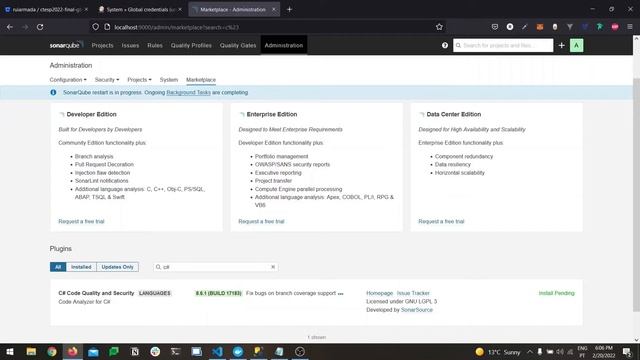Open Mail app from taskbar
This screenshot has height=360, width=640.
(x=93, y=351)
